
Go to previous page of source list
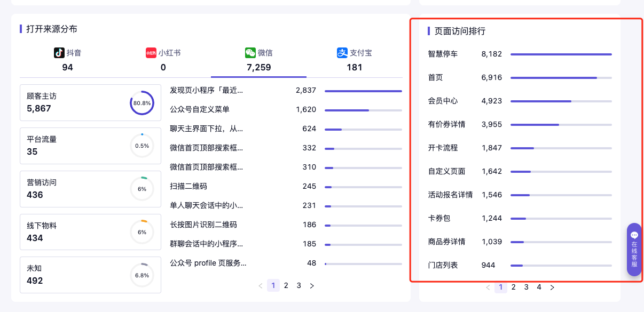(x=261, y=286)
